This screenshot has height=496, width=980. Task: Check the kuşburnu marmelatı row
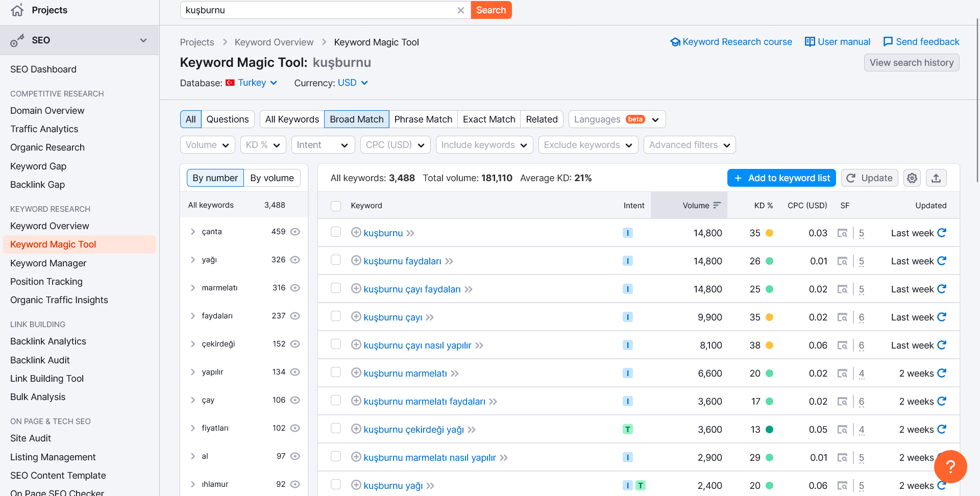tap(336, 373)
